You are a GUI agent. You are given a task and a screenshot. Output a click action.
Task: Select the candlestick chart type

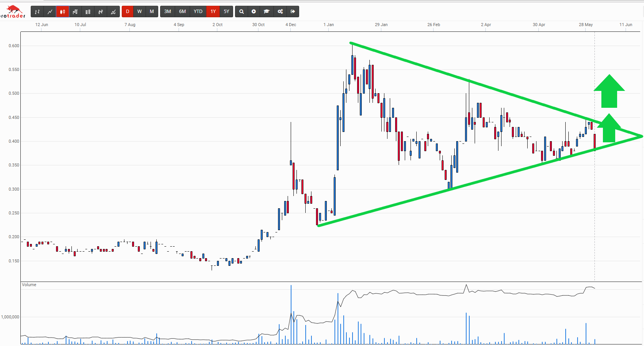(x=63, y=12)
